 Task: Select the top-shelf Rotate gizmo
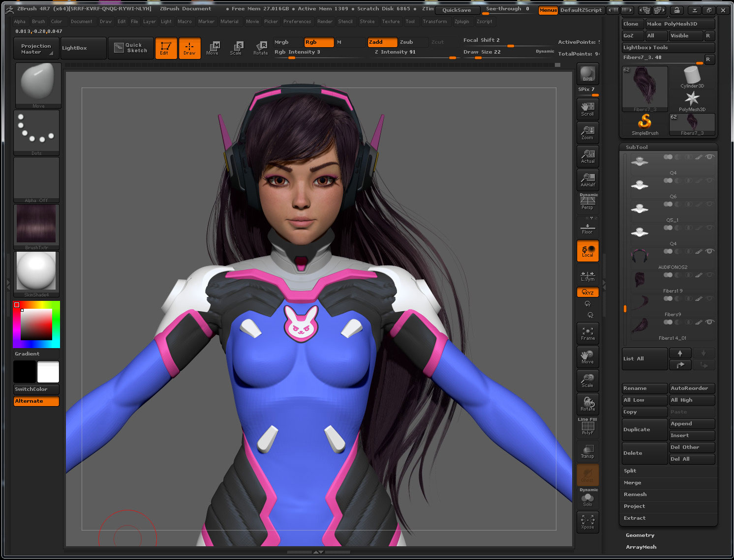click(260, 48)
